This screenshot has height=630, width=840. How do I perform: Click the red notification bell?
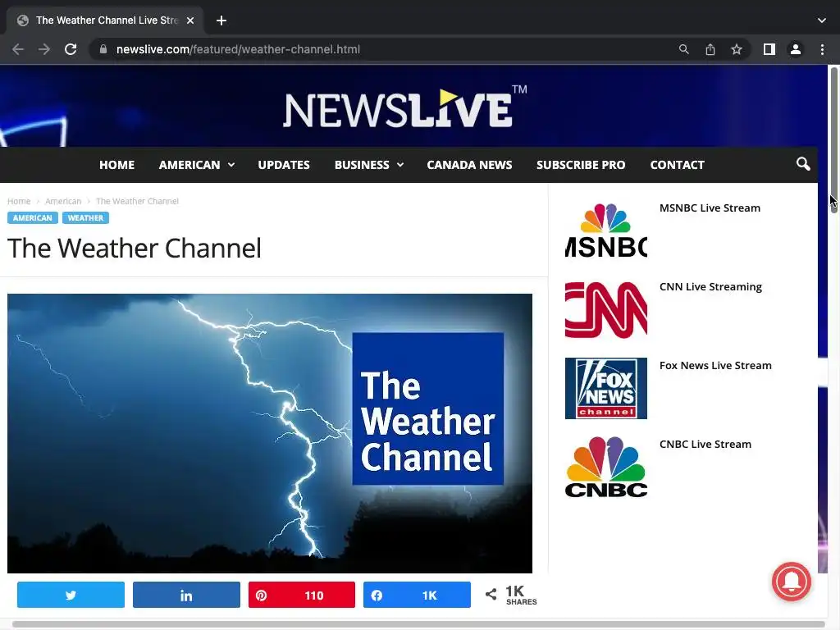point(792,582)
